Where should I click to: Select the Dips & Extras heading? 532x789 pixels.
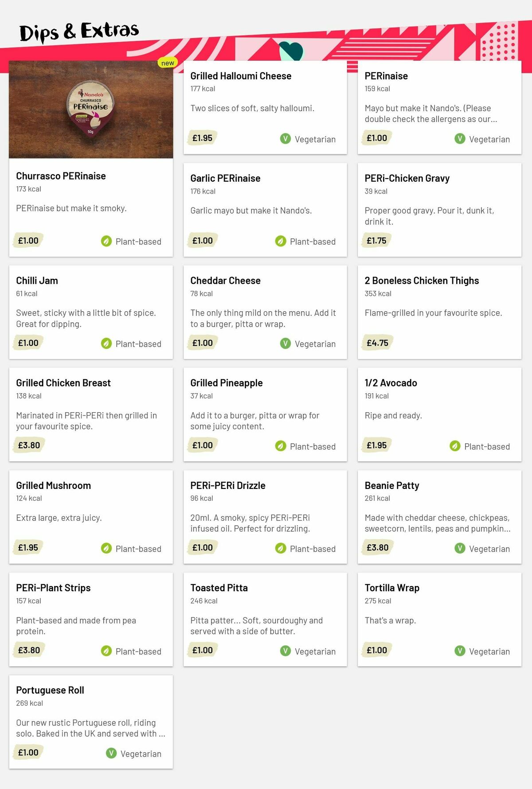(x=79, y=31)
